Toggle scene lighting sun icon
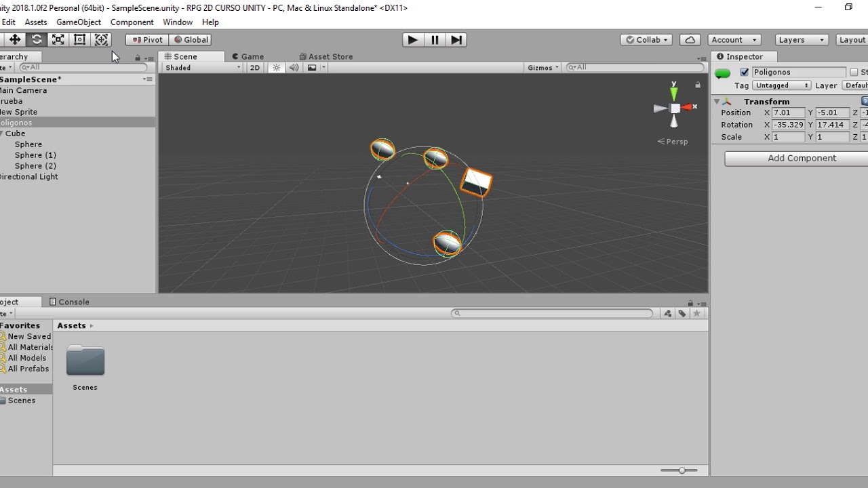Viewport: 868px width, 488px height. (x=276, y=68)
